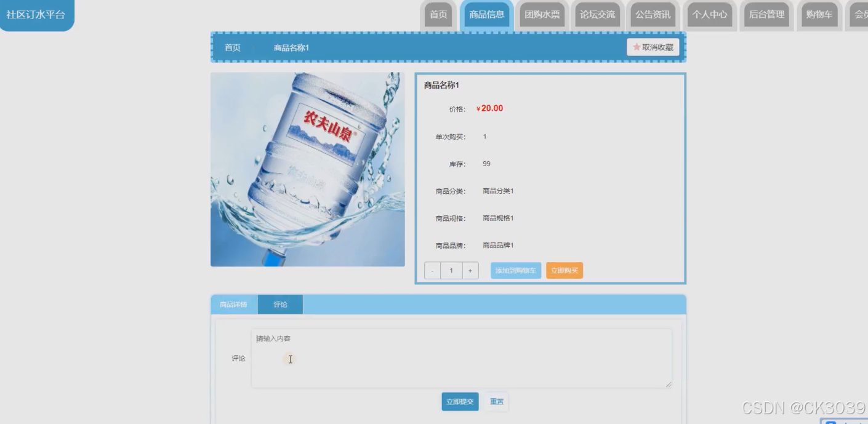Click the 首页 breadcrumb link
This screenshot has height=424, width=868.
(x=233, y=48)
